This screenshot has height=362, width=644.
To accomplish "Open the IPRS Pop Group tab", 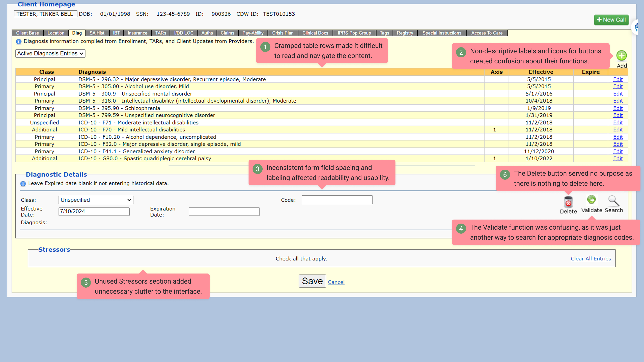I will (x=354, y=33).
